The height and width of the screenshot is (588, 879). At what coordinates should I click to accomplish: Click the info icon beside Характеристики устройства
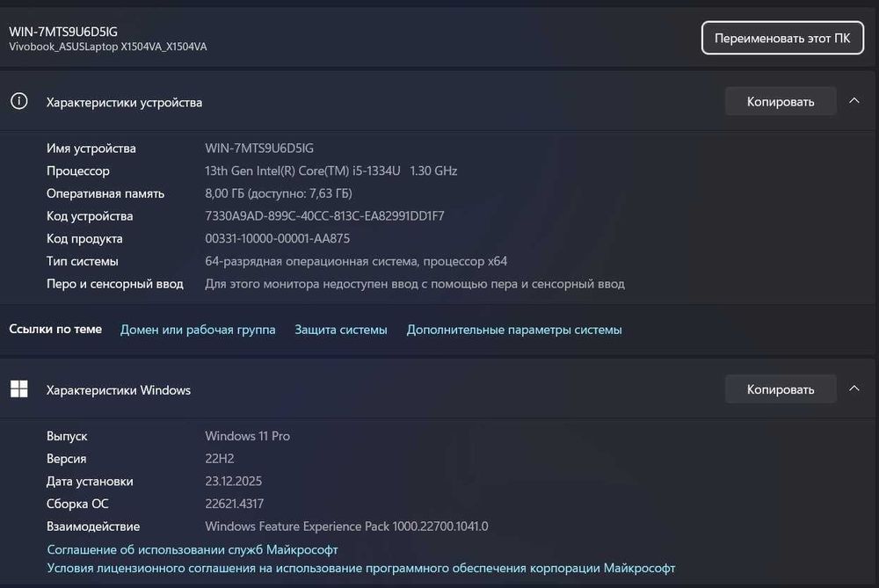pyautogui.click(x=19, y=101)
